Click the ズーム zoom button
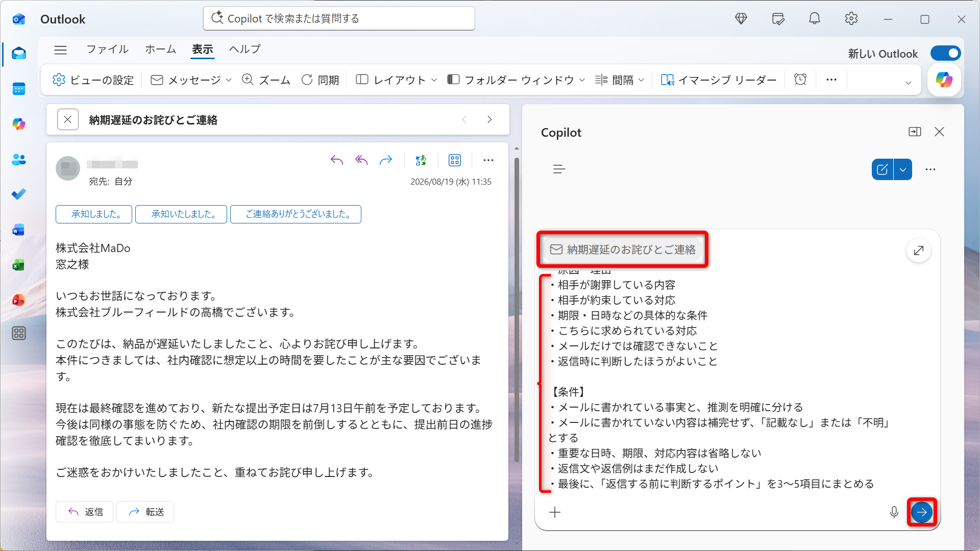The image size is (980, 551). click(x=266, y=80)
